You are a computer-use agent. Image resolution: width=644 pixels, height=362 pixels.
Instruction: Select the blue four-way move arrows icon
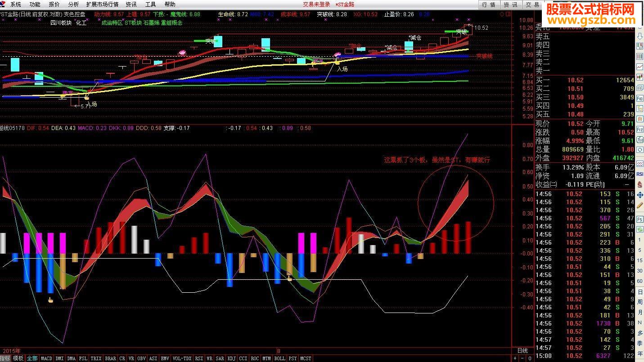tap(640, 195)
